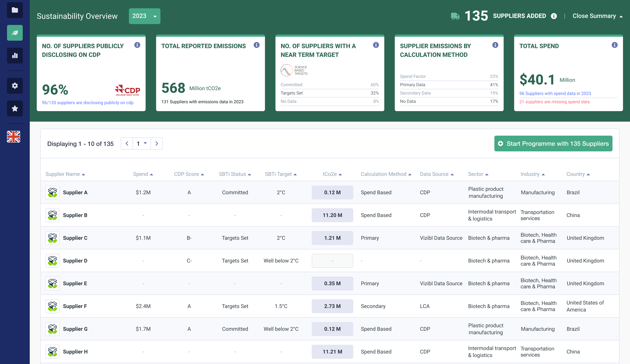Open the bar chart analytics sidebar icon
630x364 pixels.
[x=15, y=56]
